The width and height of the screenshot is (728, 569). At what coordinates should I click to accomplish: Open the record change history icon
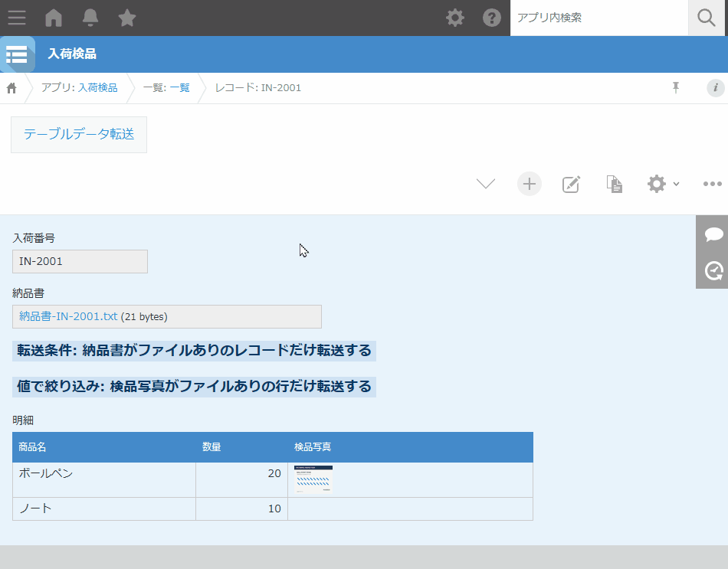tap(714, 270)
